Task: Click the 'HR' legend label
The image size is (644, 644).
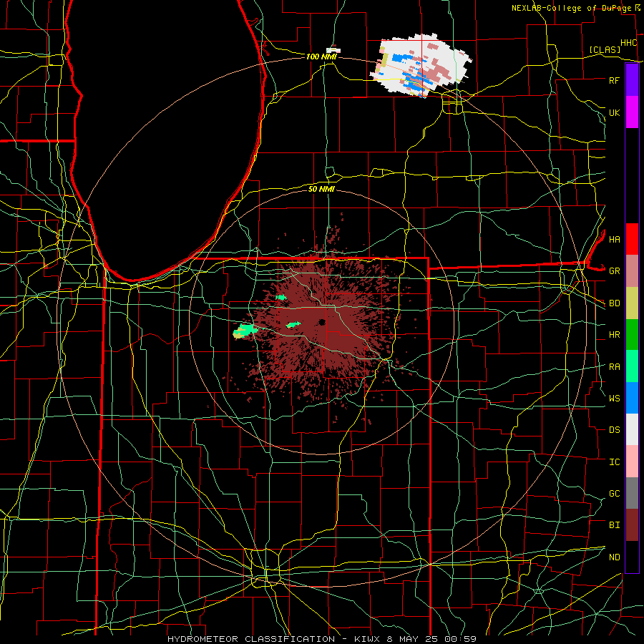Action: tap(614, 335)
